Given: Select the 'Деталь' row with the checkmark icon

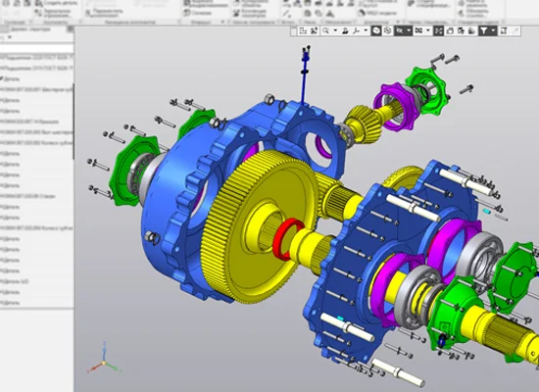Looking at the screenshot, I should 37,78.
